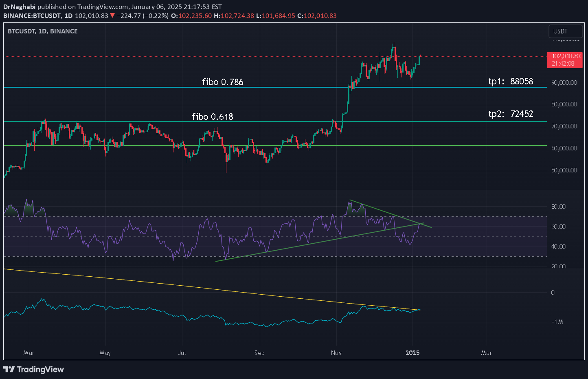The height and width of the screenshot is (379, 588).
Task: Click the 'tp2: 72452' target label
Action: click(x=511, y=114)
